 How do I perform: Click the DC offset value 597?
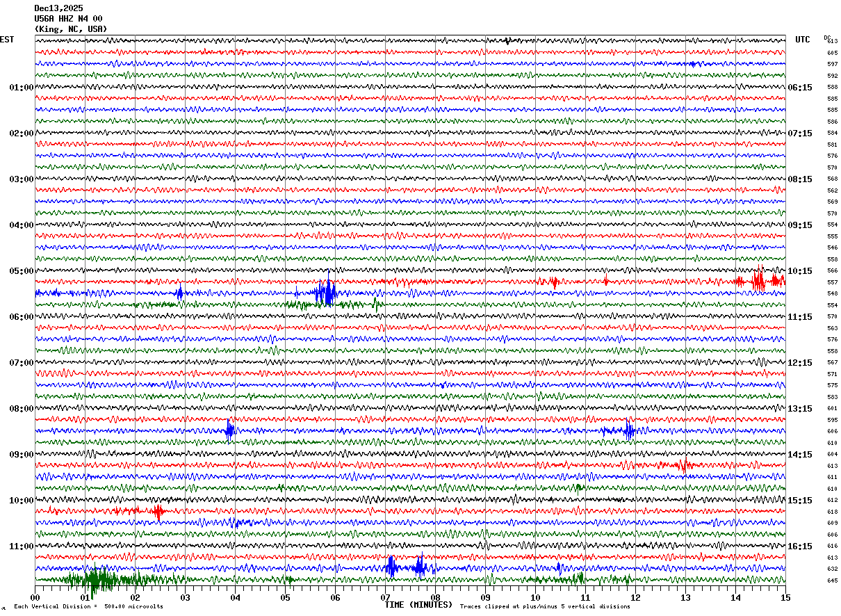[x=832, y=64]
